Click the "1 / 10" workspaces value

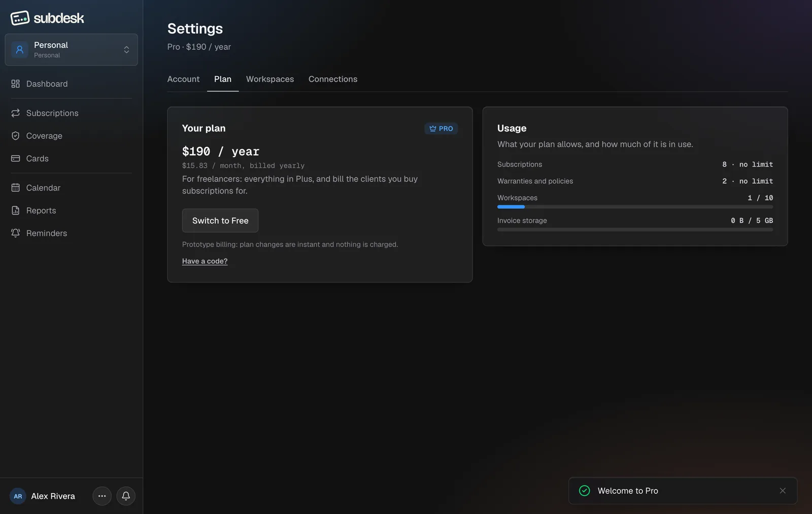(760, 198)
